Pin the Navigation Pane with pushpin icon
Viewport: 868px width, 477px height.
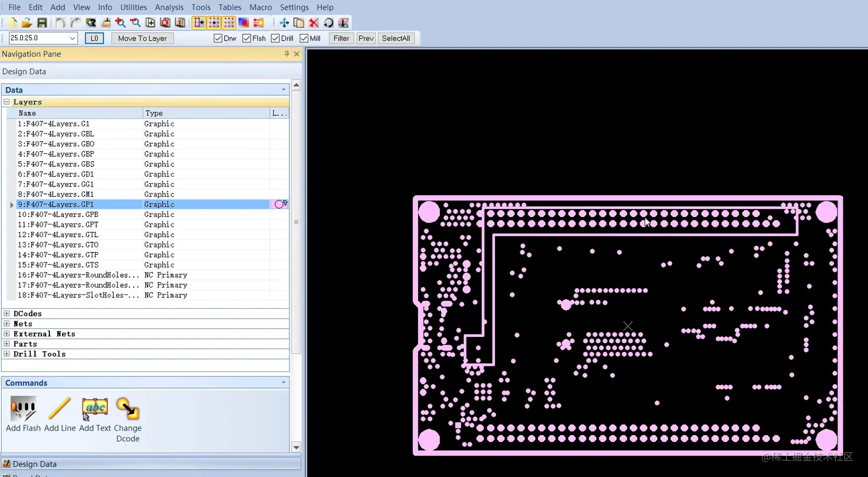pyautogui.click(x=287, y=54)
